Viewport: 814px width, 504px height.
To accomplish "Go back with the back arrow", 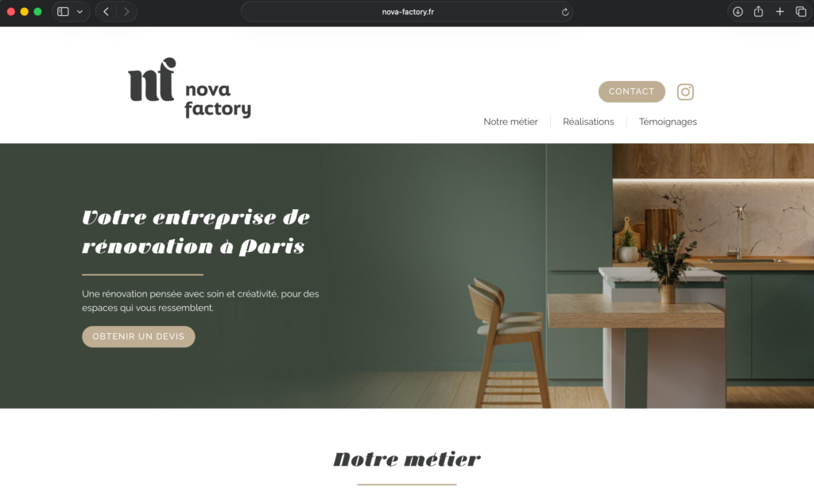I will click(106, 11).
